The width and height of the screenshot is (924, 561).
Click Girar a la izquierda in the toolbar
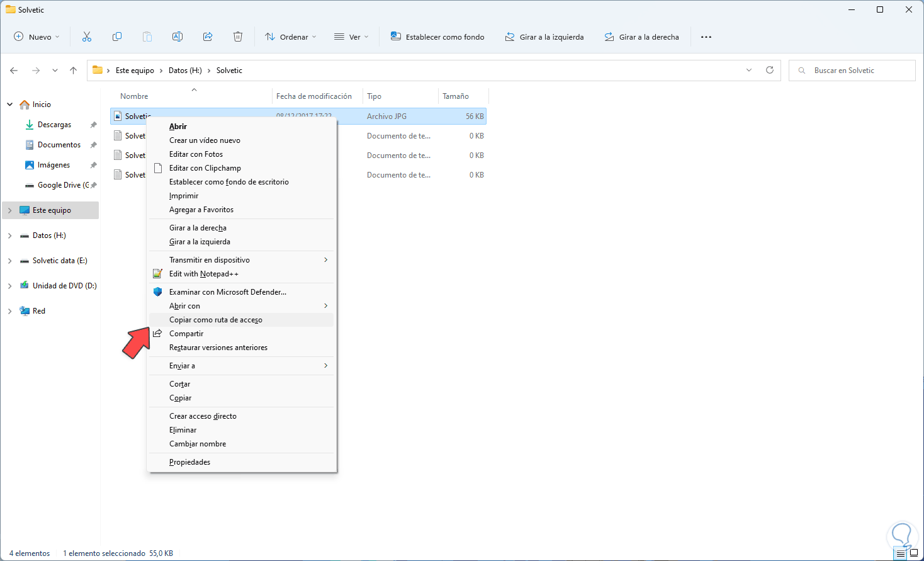(544, 37)
